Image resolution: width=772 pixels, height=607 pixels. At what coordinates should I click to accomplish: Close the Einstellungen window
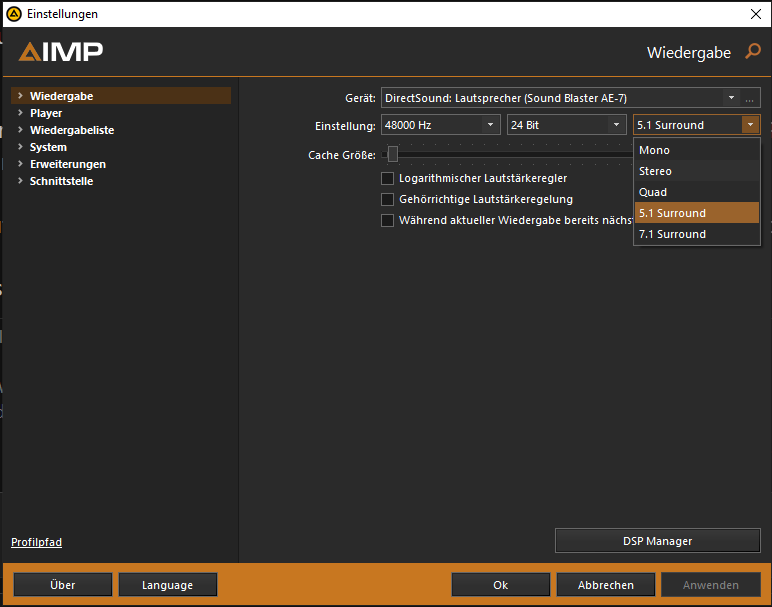point(756,14)
